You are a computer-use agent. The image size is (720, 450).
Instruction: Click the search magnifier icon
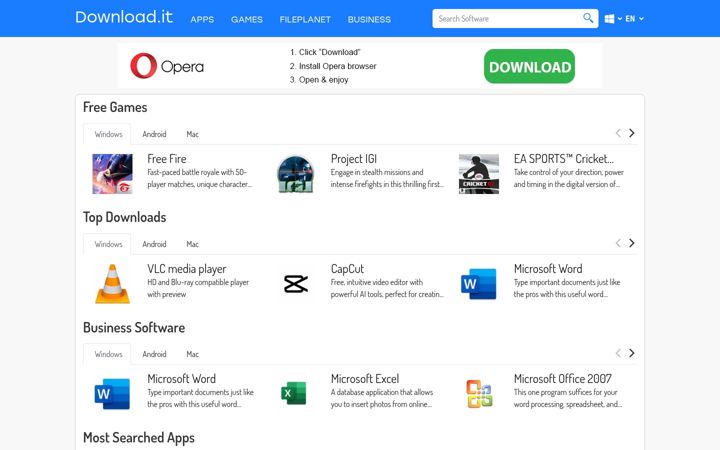588,18
